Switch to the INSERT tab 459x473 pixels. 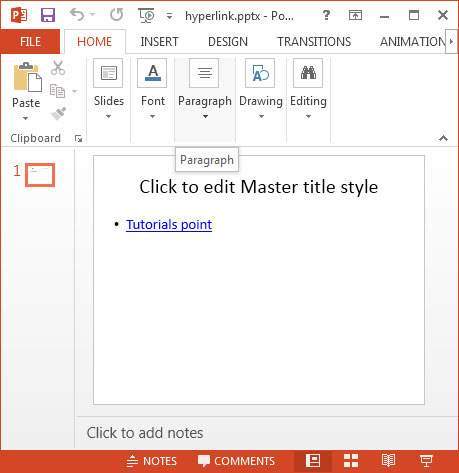click(x=159, y=42)
